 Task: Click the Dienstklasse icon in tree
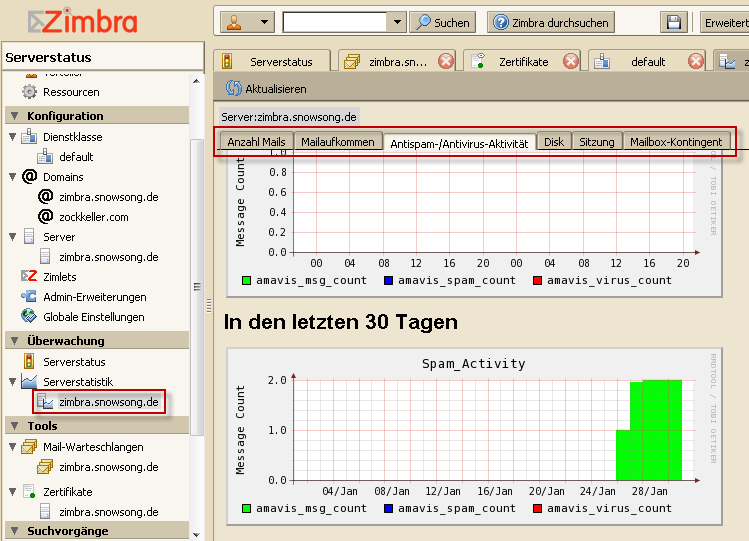(29, 137)
